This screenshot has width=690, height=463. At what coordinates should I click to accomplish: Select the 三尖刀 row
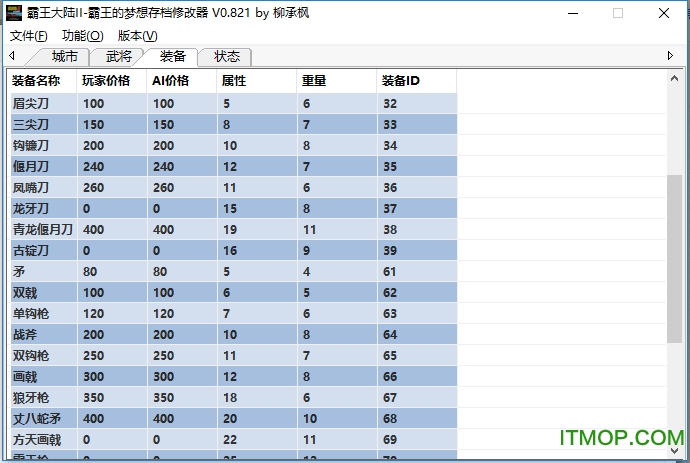pos(234,125)
